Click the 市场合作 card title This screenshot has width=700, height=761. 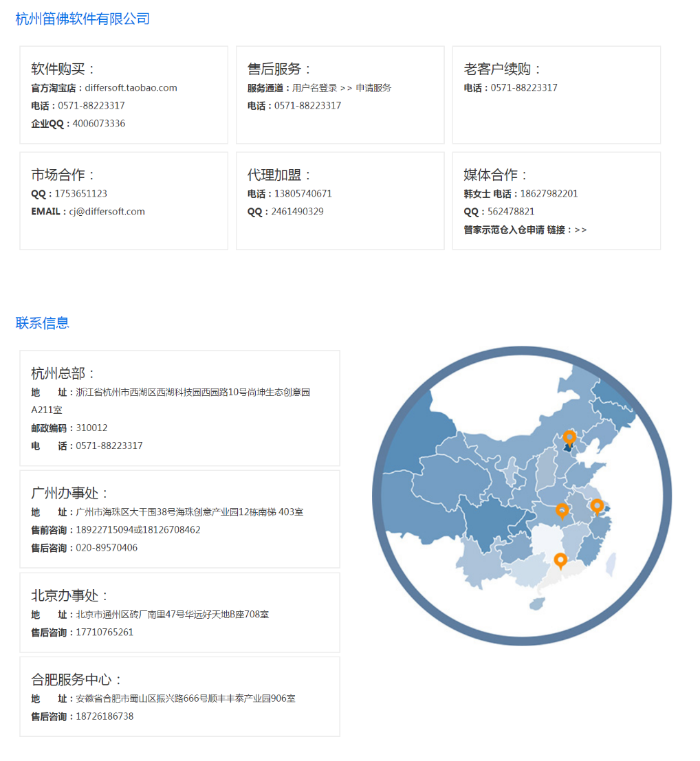pos(63,175)
